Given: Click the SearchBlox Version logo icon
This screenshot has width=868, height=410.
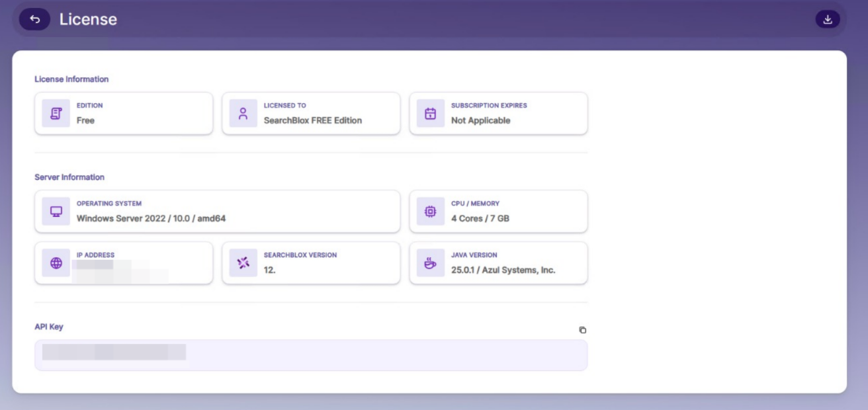Looking at the screenshot, I should point(243,263).
